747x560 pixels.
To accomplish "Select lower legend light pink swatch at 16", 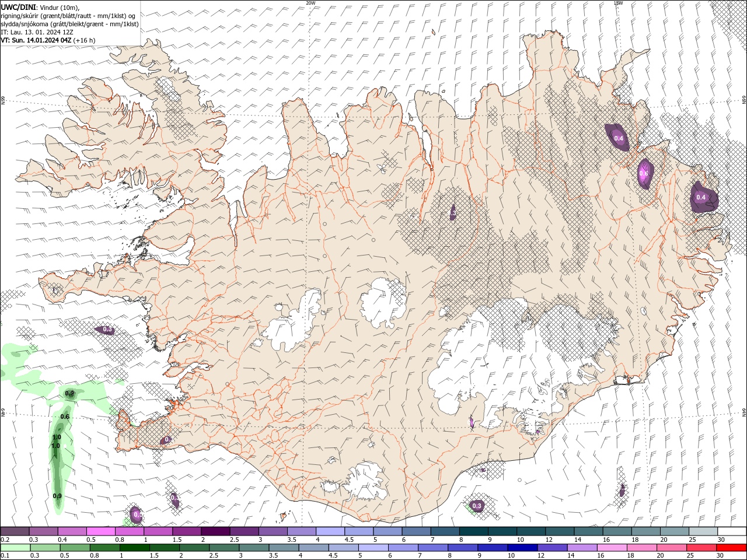I will pyautogui.click(x=611, y=548).
